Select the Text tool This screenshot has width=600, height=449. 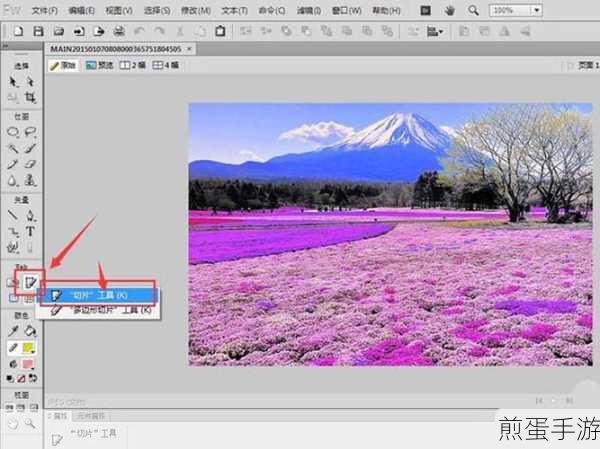coord(30,231)
